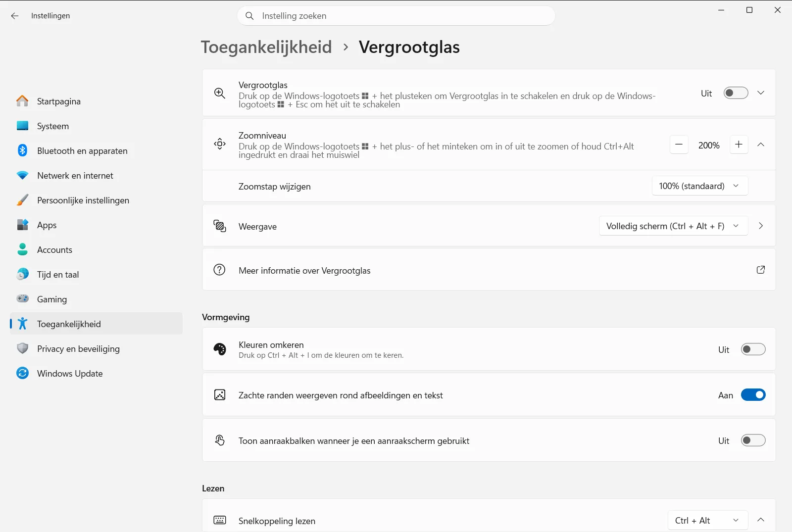Click the Bluetooth icon in sidebar
Screen dimensions: 792x532
pyautogui.click(x=22, y=150)
